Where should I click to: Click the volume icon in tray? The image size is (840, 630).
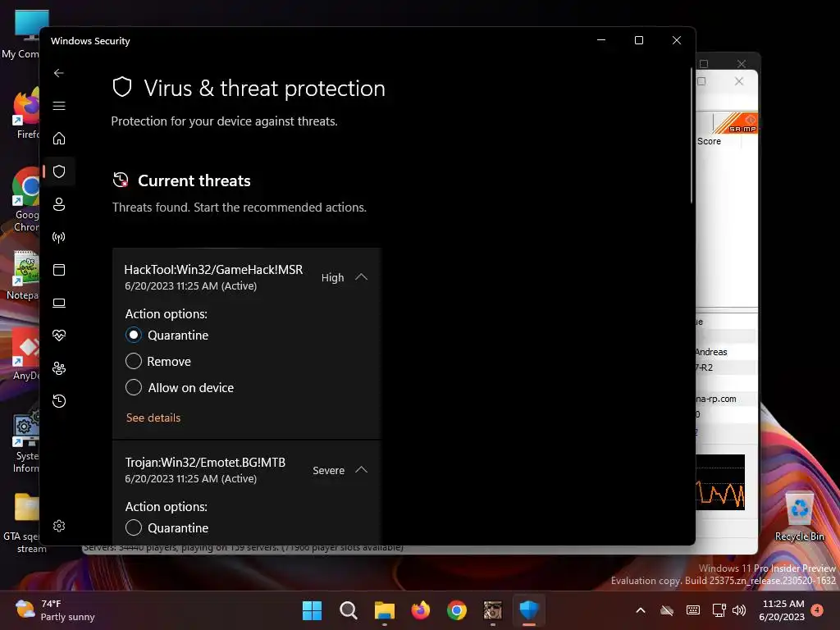pyautogui.click(x=739, y=610)
